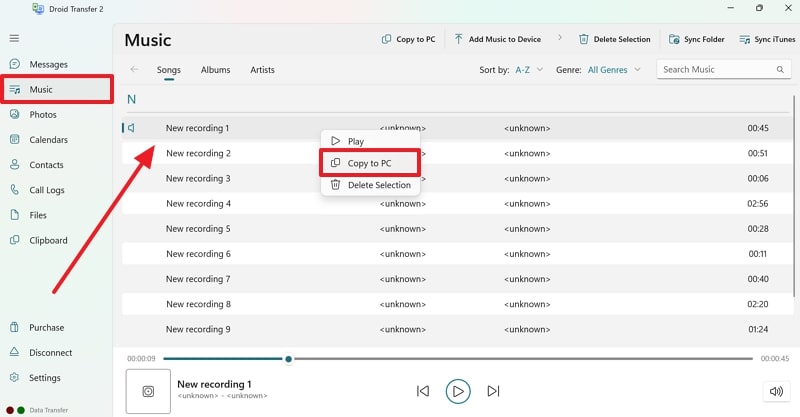Open Contacts section
This screenshot has width=800, height=417.
click(x=46, y=165)
